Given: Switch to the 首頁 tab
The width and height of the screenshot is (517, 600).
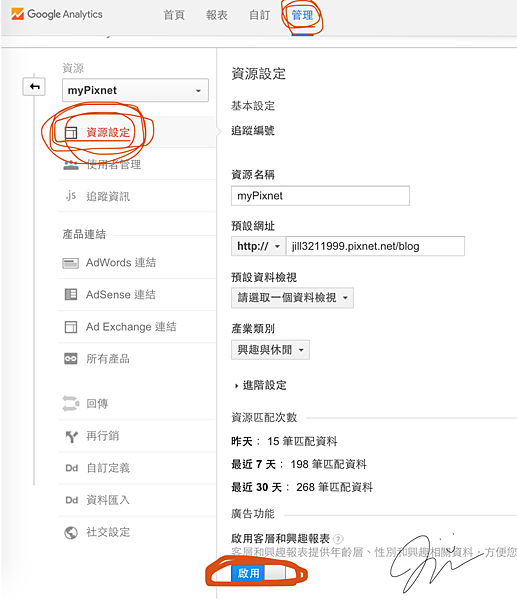Looking at the screenshot, I should coord(174,15).
